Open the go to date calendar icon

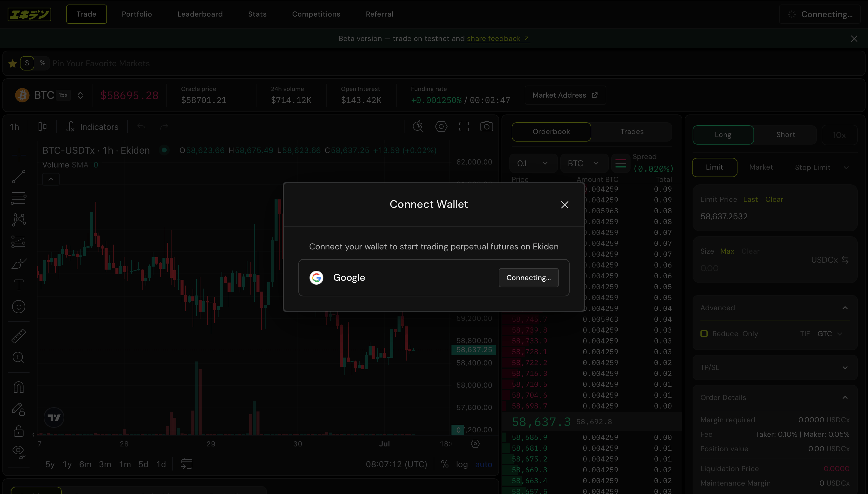187,464
